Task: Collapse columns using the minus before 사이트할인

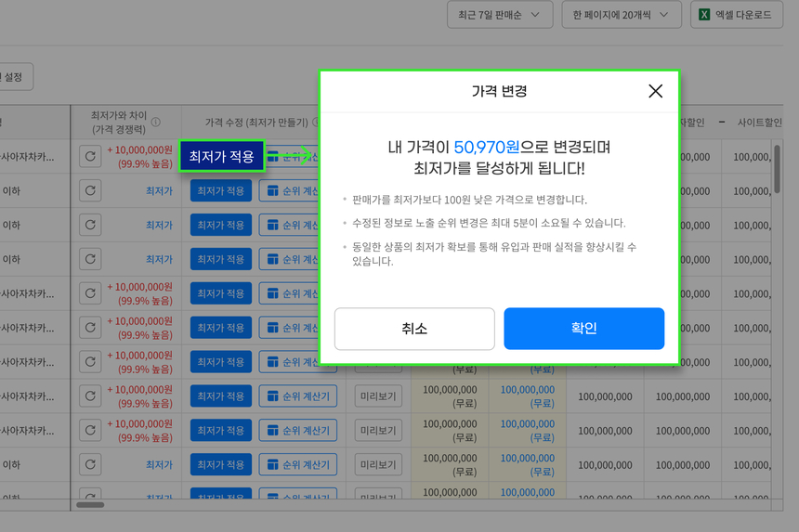Action: (x=722, y=123)
